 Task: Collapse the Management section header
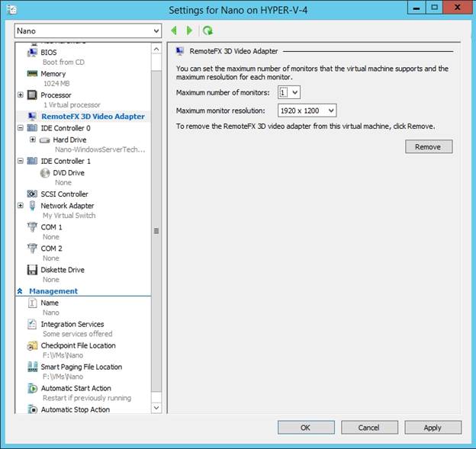21,291
